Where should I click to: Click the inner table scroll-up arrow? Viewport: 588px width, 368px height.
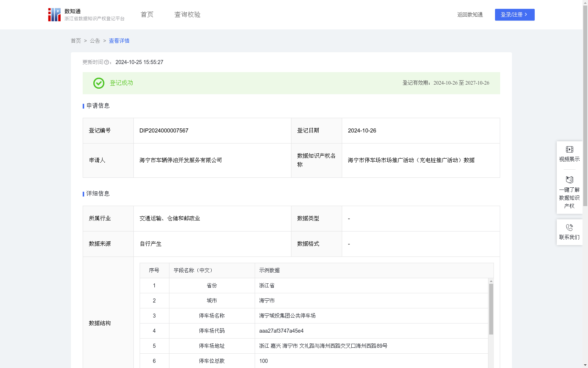[x=491, y=281]
